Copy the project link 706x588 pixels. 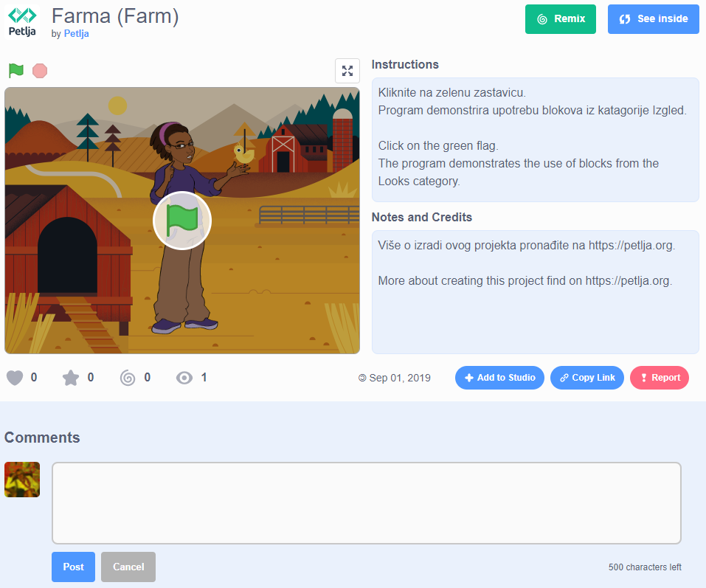[x=586, y=378]
